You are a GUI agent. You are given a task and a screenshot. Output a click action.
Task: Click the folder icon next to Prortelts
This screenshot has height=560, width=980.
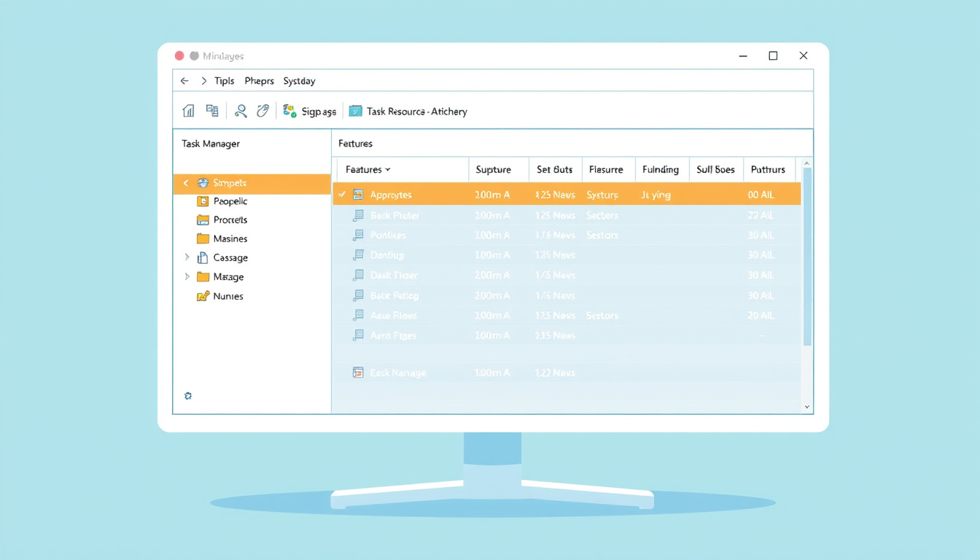203,219
